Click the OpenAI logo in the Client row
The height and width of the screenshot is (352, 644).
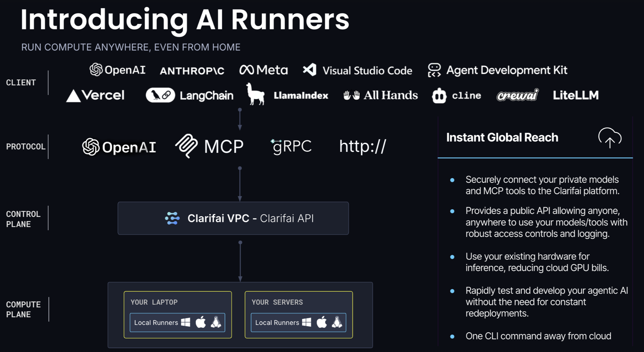tap(117, 70)
